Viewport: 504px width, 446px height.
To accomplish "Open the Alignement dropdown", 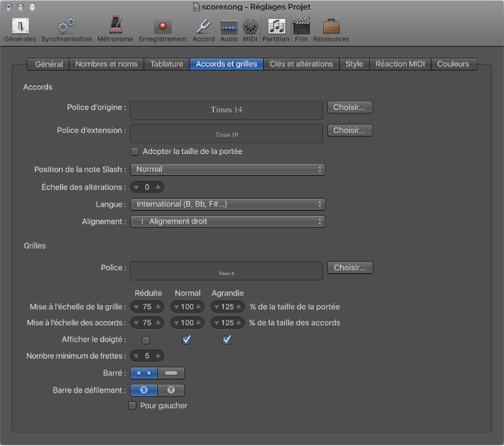I will [227, 222].
